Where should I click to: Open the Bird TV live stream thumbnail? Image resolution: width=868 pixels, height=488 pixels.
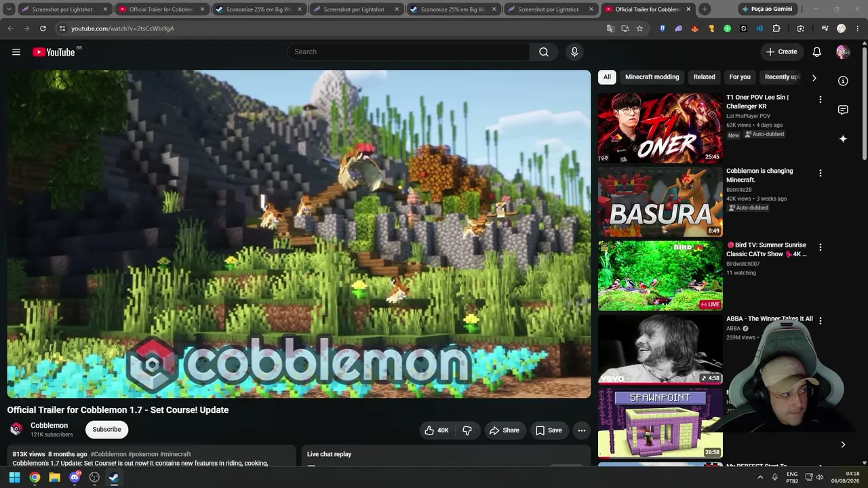pos(660,276)
